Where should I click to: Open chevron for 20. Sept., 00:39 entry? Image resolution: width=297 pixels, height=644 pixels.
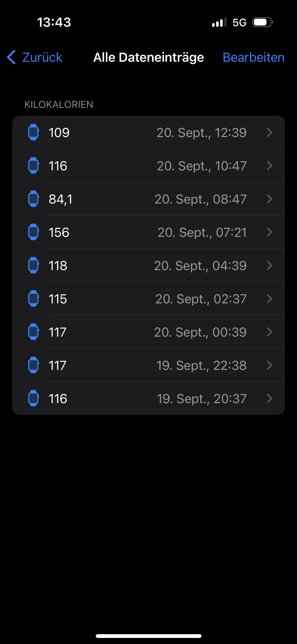pyautogui.click(x=269, y=332)
